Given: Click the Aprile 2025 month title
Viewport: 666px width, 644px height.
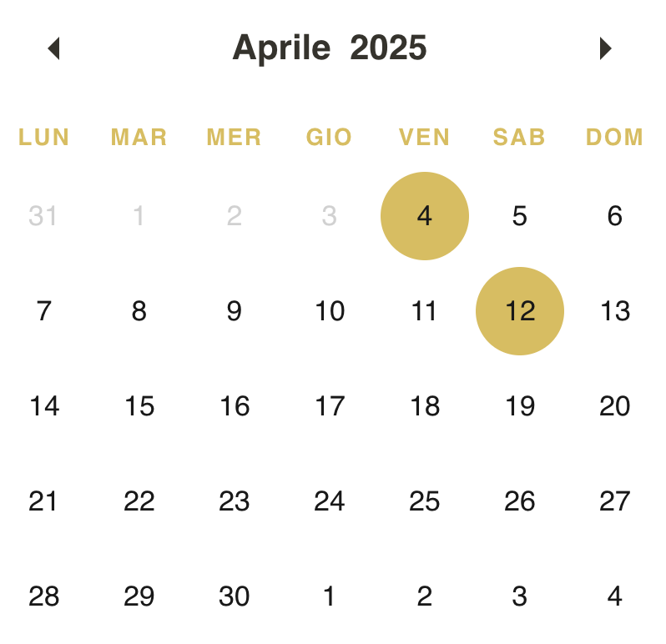Looking at the screenshot, I should pyautogui.click(x=330, y=48).
